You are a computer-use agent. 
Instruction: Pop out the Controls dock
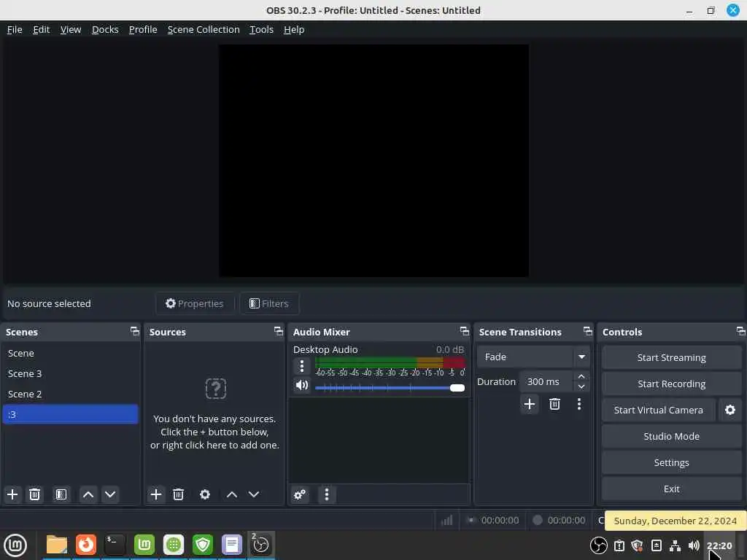(741, 331)
